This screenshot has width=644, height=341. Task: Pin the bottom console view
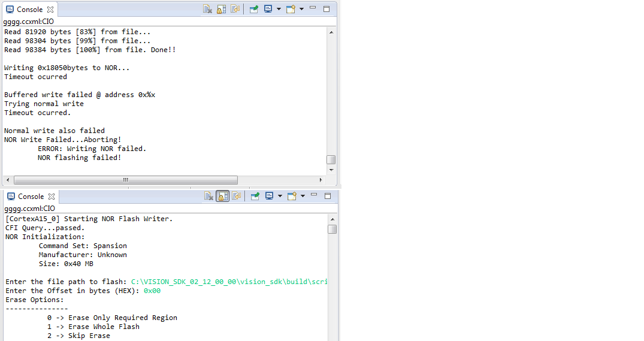(255, 196)
